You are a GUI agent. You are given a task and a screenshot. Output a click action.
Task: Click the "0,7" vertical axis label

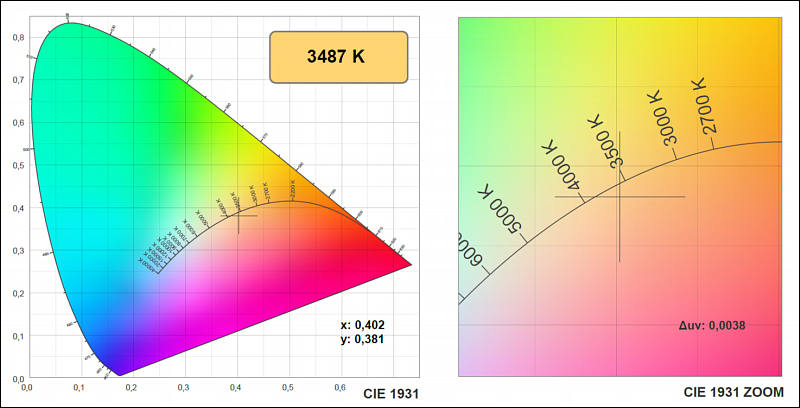(x=18, y=80)
